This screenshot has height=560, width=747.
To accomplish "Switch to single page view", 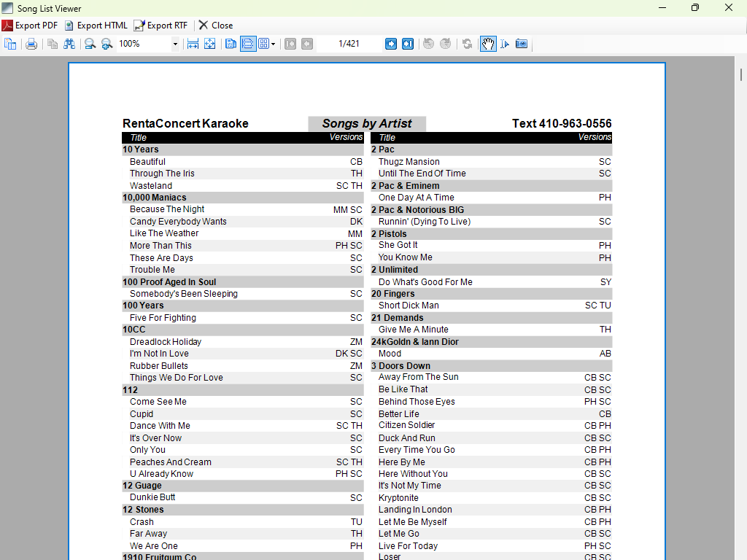I will click(x=231, y=44).
